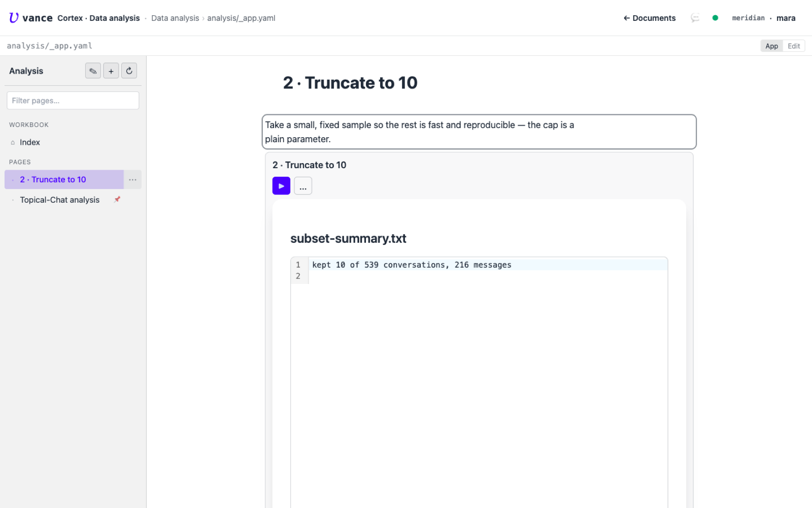The height and width of the screenshot is (508, 812).
Task: Open the Index workbook page
Action: point(30,143)
